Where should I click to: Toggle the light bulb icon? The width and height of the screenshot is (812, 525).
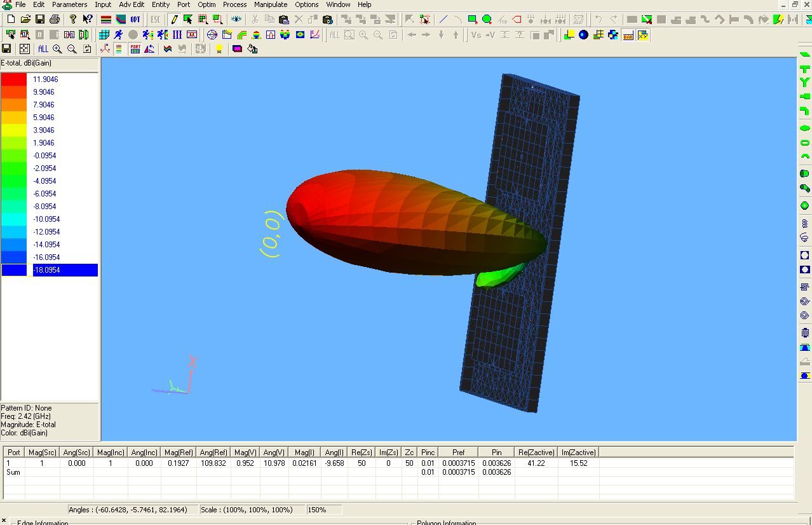click(x=219, y=49)
